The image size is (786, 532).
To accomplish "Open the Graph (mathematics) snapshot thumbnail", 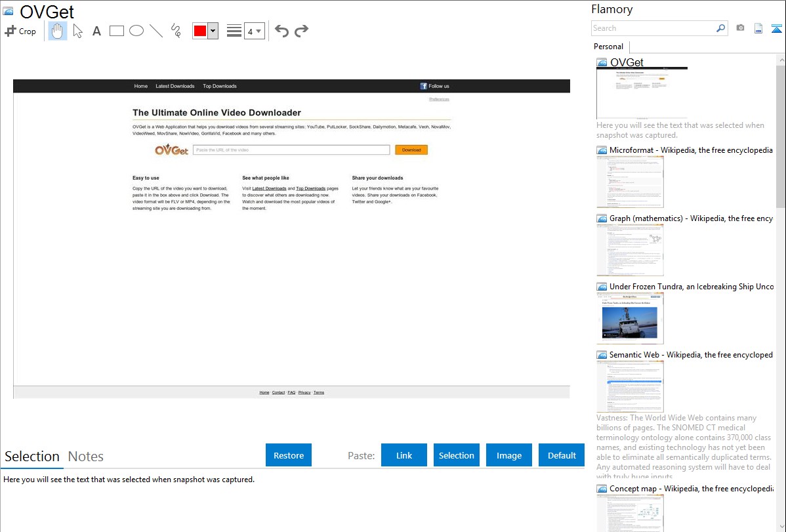I will (630, 250).
